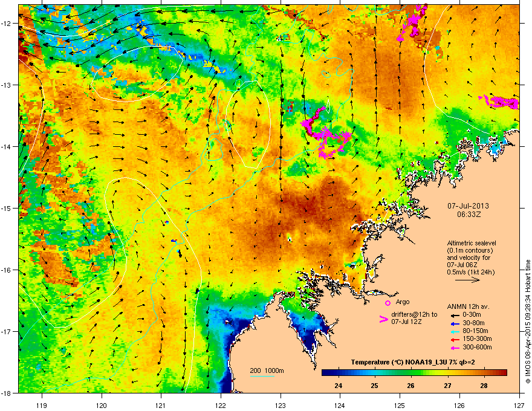The height and width of the screenshot is (411, 532).
Task: Click the red 150-300m arrow legend symbol
Action: pyautogui.click(x=454, y=340)
